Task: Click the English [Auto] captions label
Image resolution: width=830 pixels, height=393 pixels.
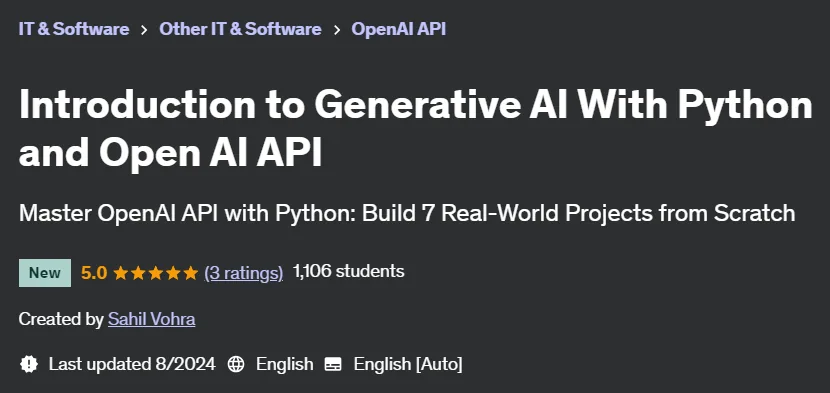Action: point(408,364)
